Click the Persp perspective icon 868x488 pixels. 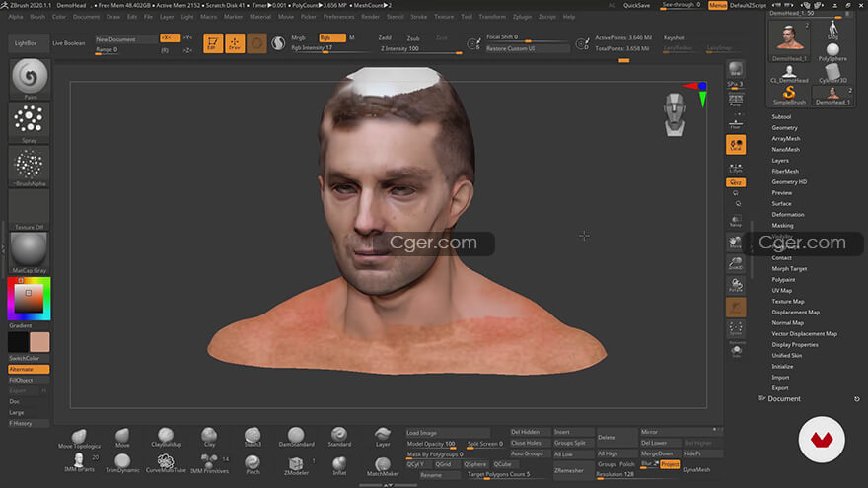[736, 101]
